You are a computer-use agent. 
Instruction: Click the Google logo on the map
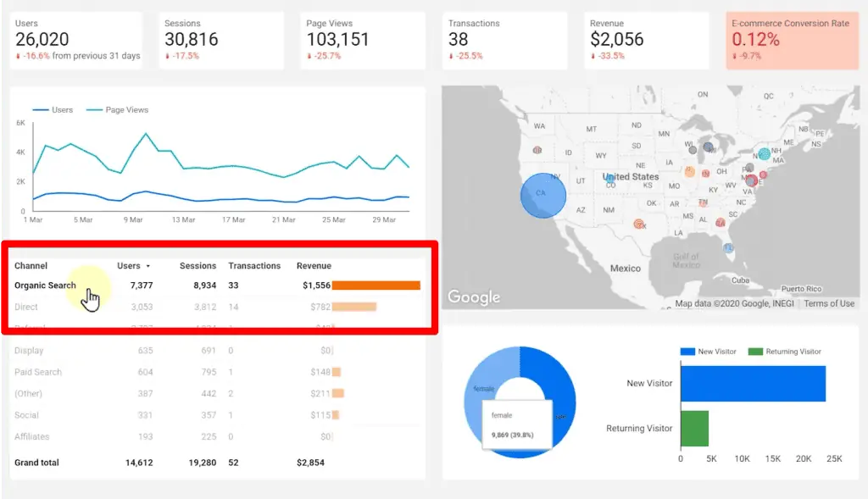tap(473, 297)
